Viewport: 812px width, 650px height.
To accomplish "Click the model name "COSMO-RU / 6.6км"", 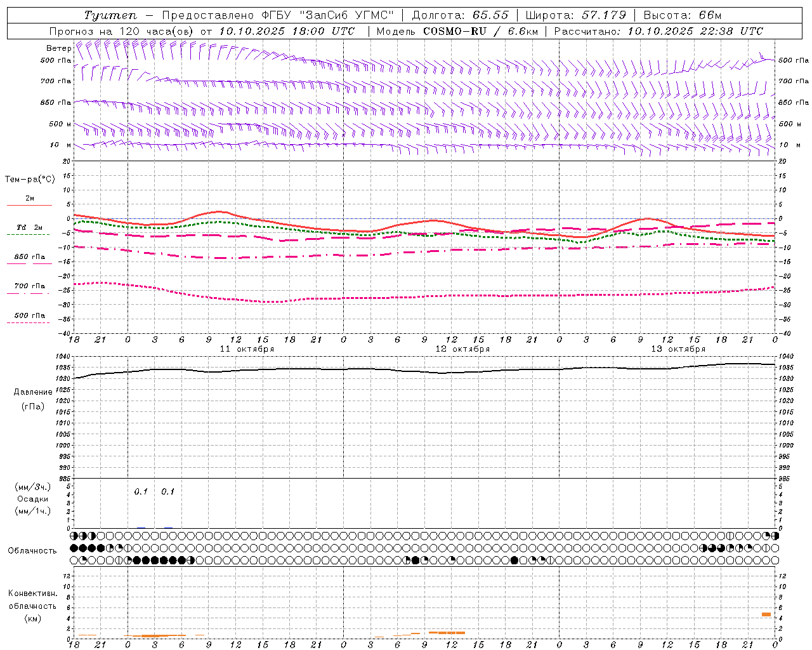I will 481,31.
